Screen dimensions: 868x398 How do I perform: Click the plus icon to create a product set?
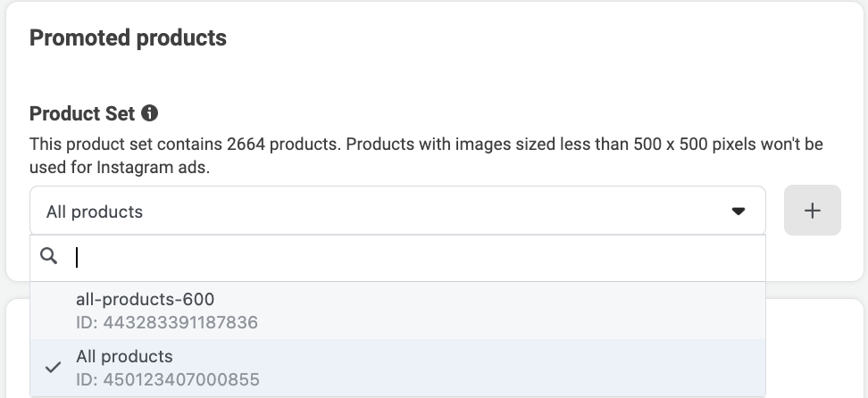click(812, 211)
